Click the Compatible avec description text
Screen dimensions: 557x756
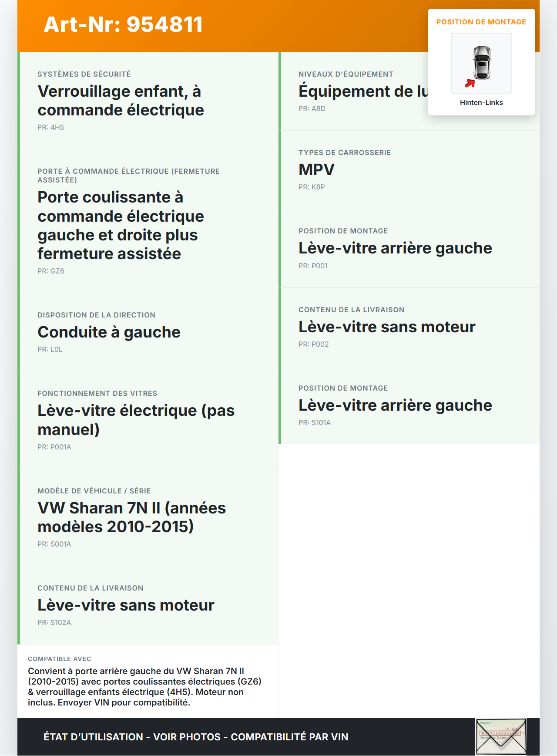coord(145,687)
